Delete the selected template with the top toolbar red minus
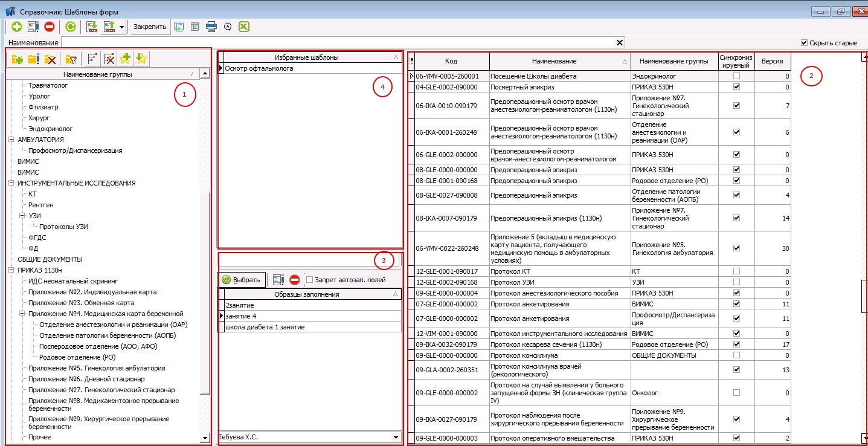 coord(50,27)
